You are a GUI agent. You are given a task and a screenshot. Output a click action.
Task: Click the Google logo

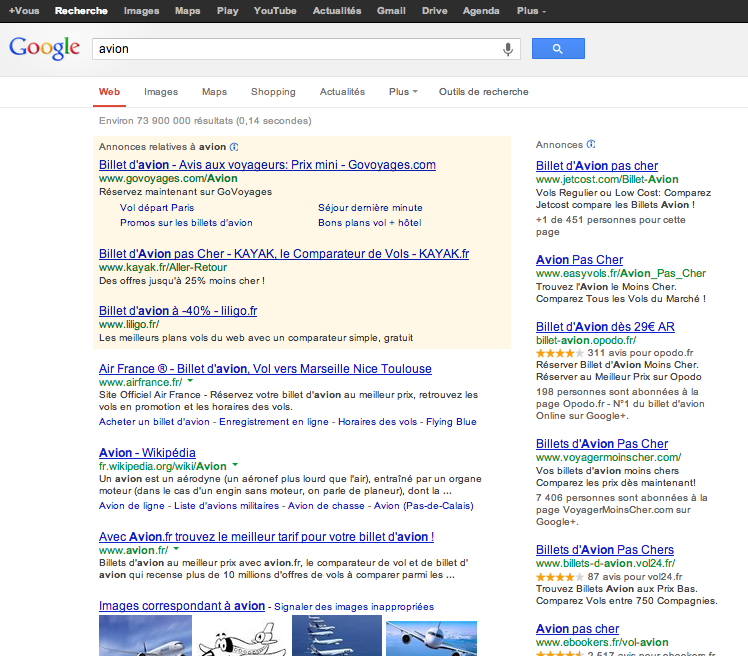(45, 48)
